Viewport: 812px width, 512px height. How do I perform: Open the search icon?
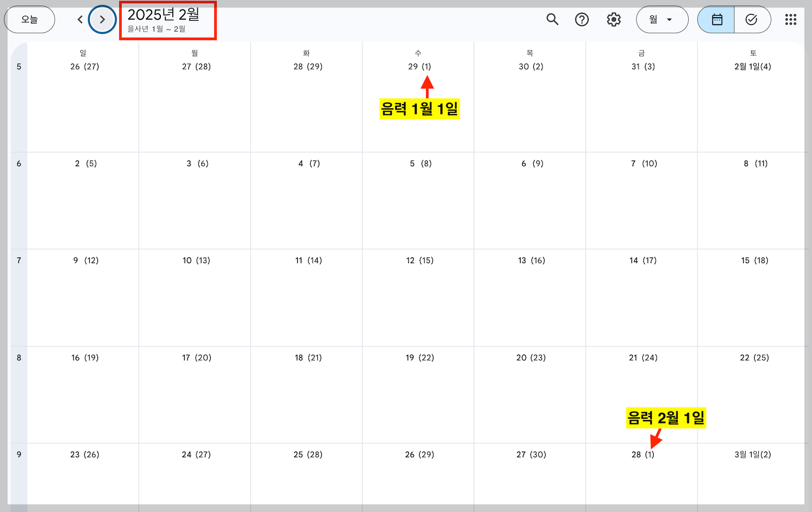pos(552,19)
